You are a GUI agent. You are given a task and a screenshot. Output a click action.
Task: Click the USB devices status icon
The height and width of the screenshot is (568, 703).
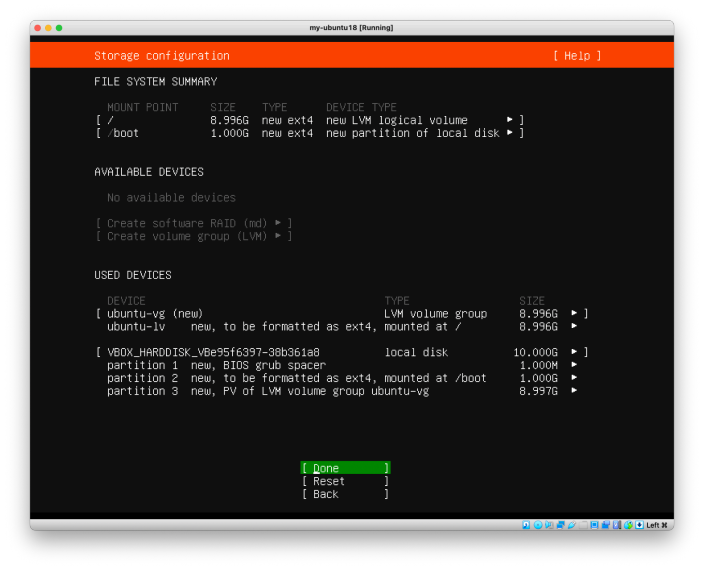[x=572, y=525]
